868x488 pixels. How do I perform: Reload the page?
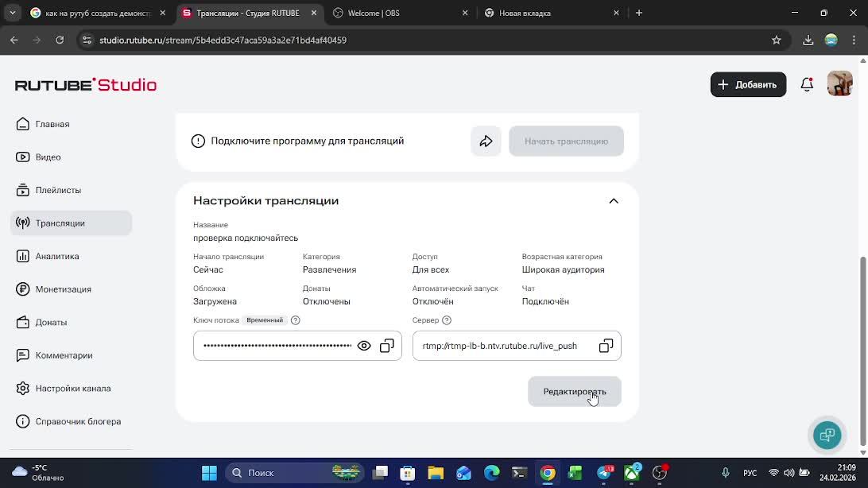60,40
